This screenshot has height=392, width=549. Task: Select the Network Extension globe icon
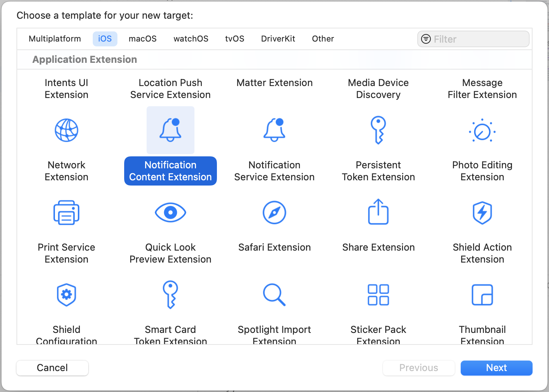tap(67, 130)
